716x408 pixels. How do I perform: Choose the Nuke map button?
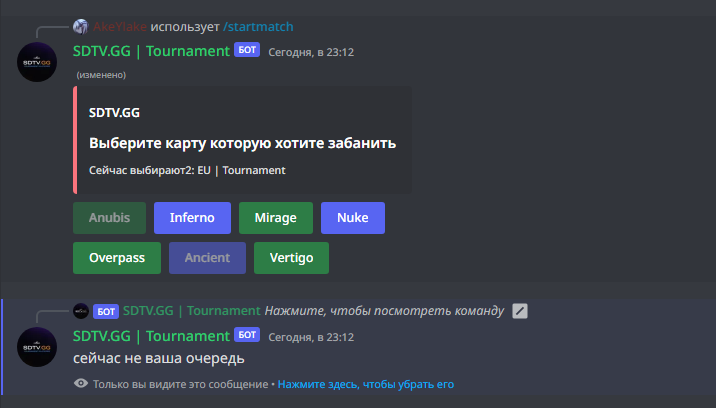pos(353,218)
